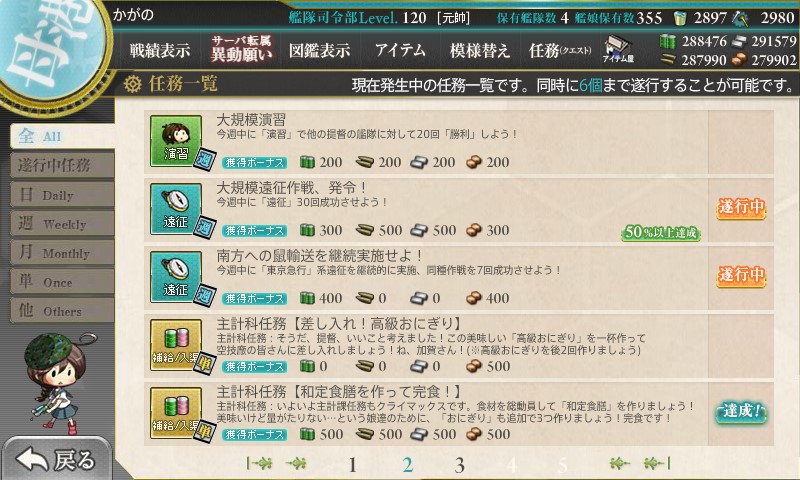Show Monthly quests filter

(62, 252)
